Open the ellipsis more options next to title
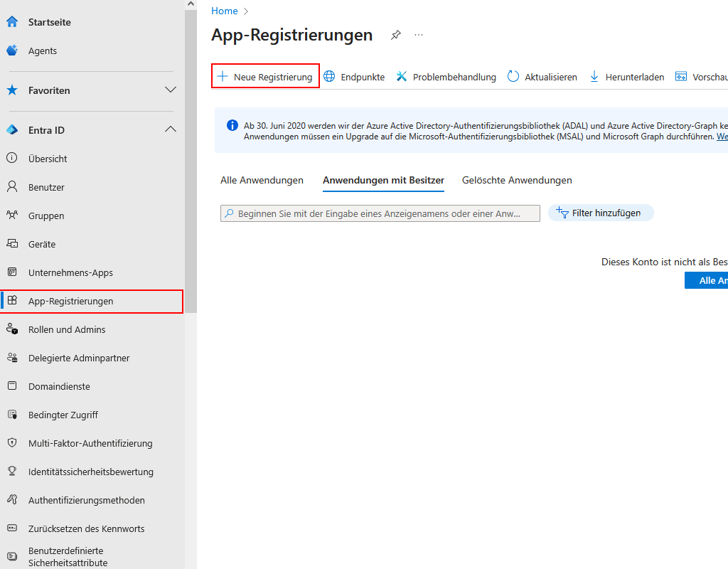 point(419,35)
